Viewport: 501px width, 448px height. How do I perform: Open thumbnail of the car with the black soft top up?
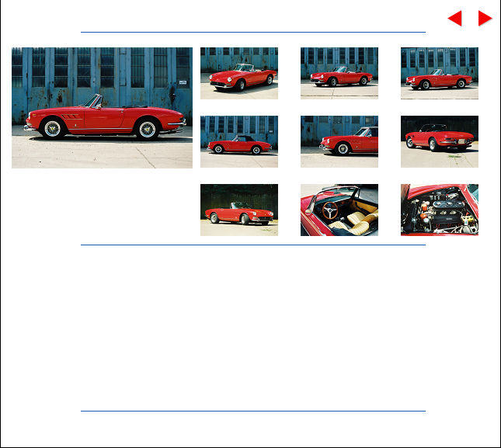(239, 141)
